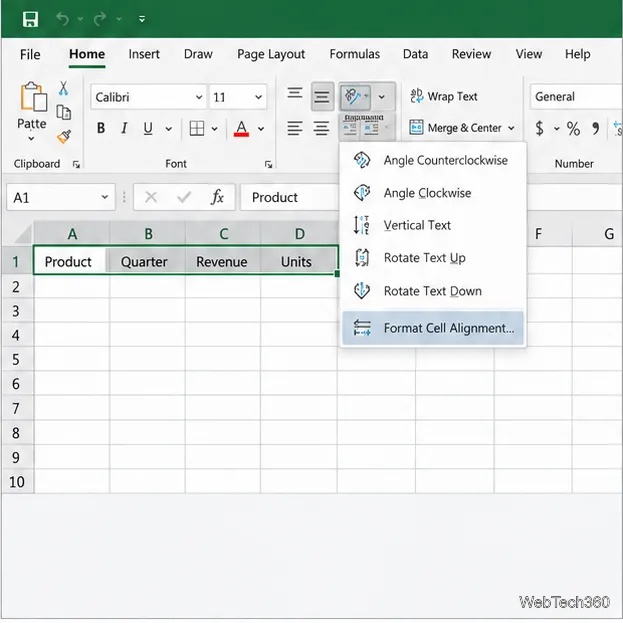Collapse the Orientation dropdown arrow
Screen dimensions: 623x623
tap(381, 97)
